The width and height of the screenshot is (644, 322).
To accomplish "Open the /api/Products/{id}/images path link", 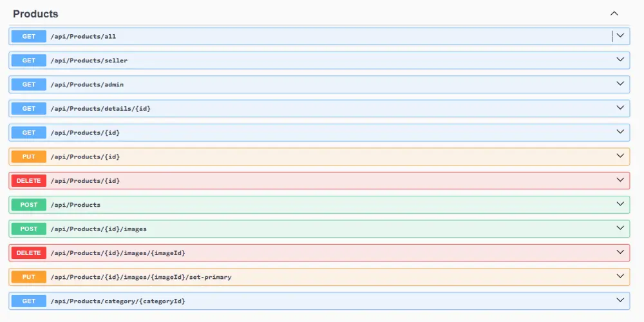I will tap(99, 229).
